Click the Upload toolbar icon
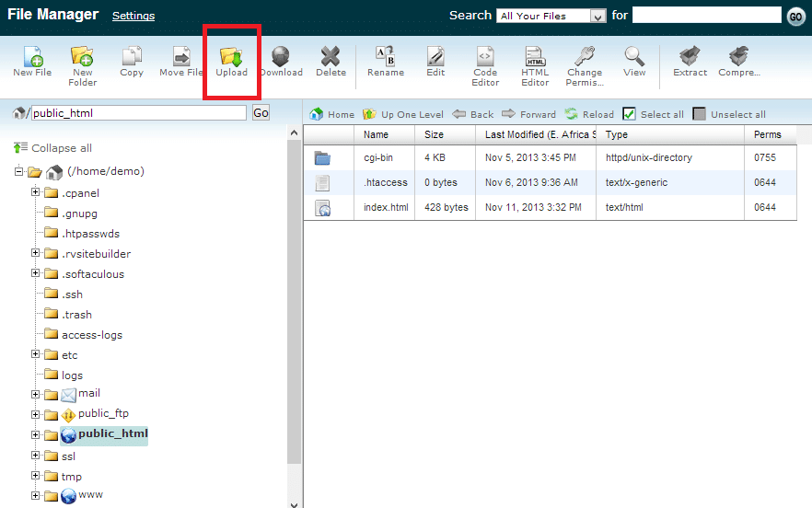 coord(231,62)
